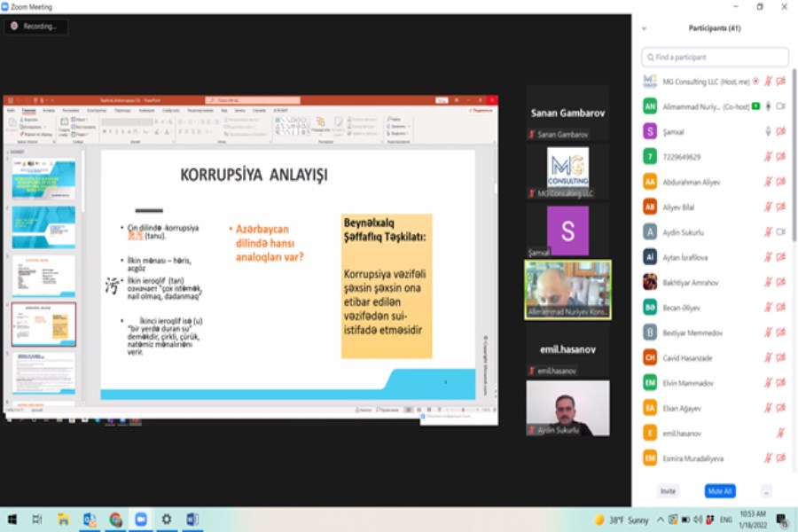Click the ENG language indicator
This screenshot has width=798, height=532.
pyautogui.click(x=725, y=520)
